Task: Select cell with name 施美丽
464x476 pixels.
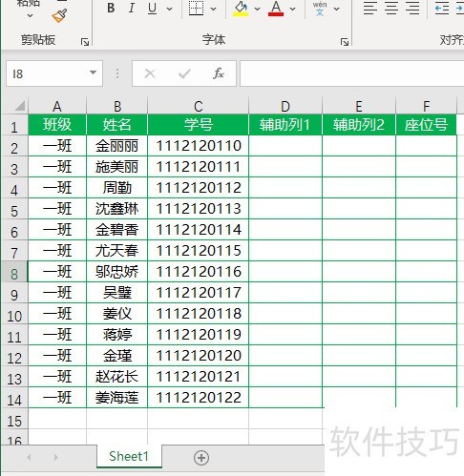Action: point(117,167)
